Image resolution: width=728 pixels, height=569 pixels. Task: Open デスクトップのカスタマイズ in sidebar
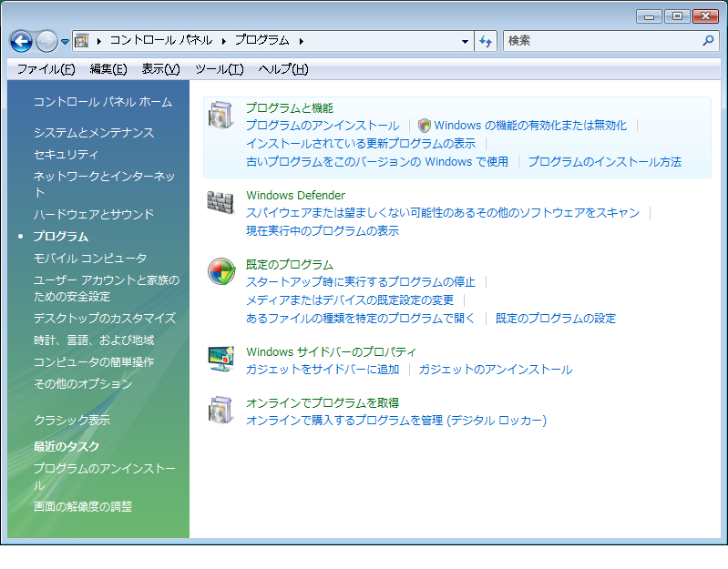tap(105, 318)
